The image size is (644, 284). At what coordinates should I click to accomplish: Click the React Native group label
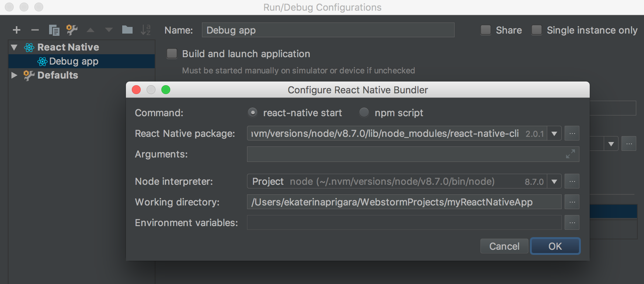coord(68,47)
